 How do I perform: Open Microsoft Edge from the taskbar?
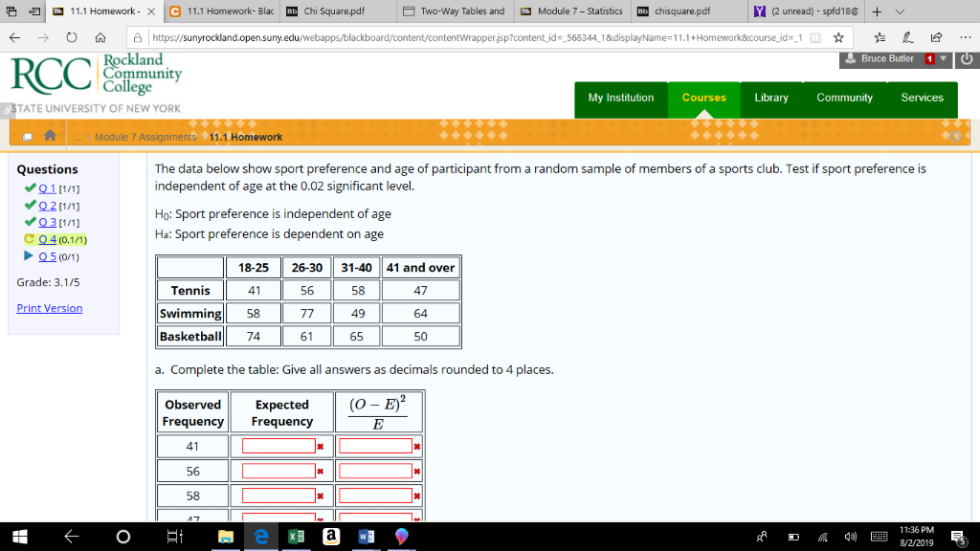261,537
